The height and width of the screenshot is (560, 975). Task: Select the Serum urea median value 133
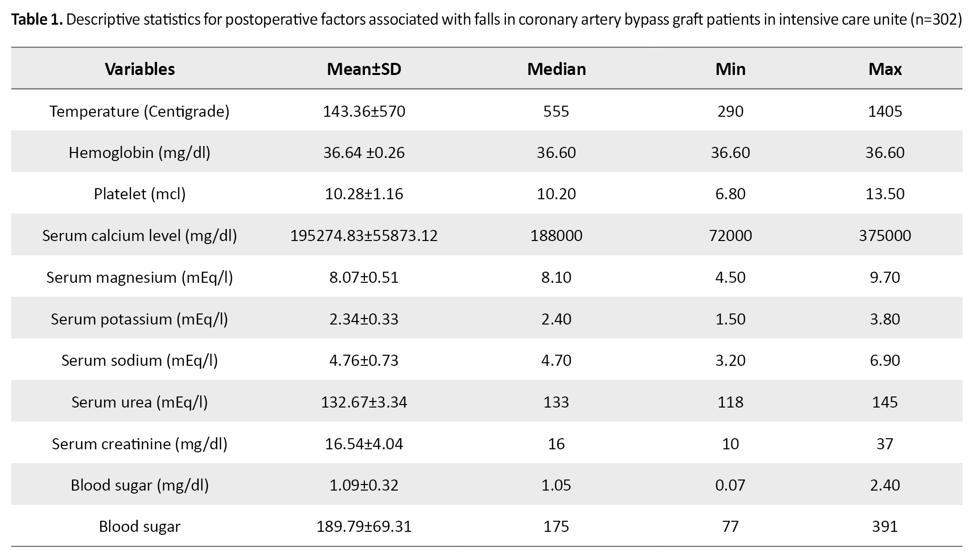pyautogui.click(x=556, y=402)
